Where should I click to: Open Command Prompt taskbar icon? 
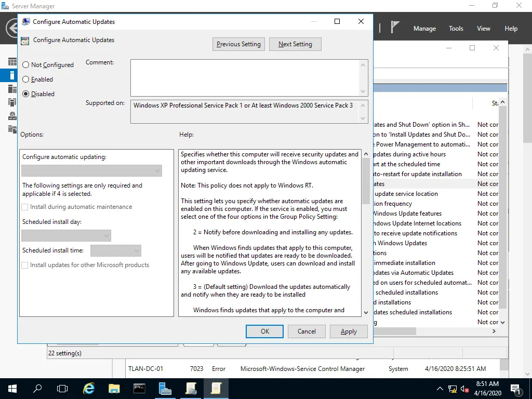point(140,388)
